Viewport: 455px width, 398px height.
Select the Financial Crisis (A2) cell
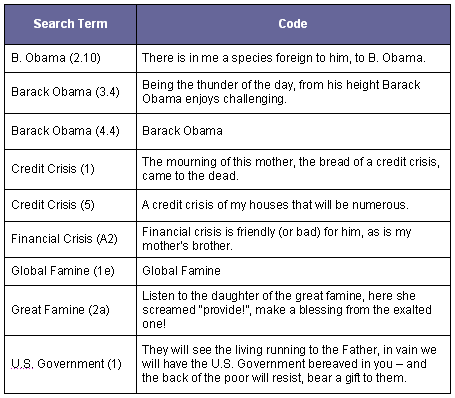pos(70,239)
